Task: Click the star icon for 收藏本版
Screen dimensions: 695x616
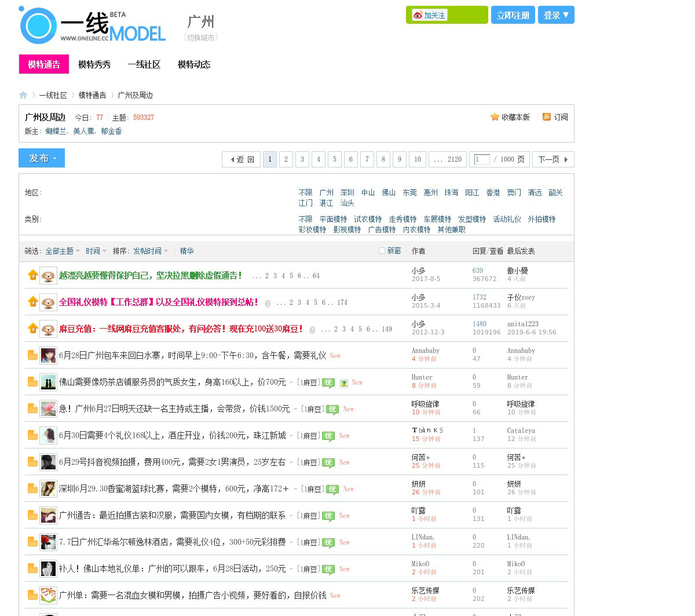Action: pyautogui.click(x=495, y=117)
